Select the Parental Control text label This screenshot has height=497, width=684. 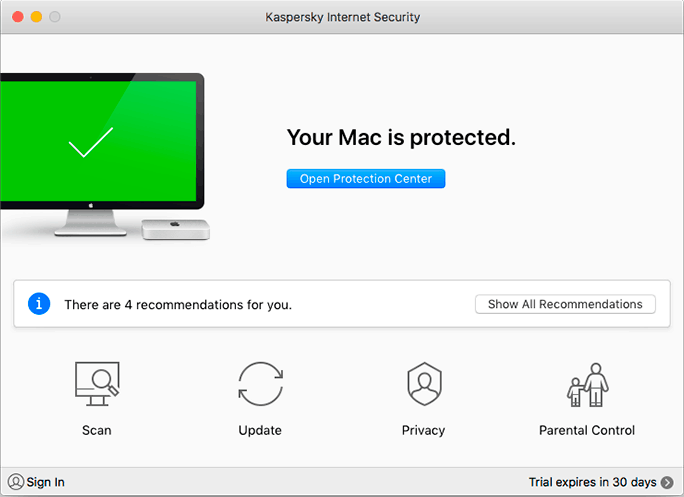point(587,430)
